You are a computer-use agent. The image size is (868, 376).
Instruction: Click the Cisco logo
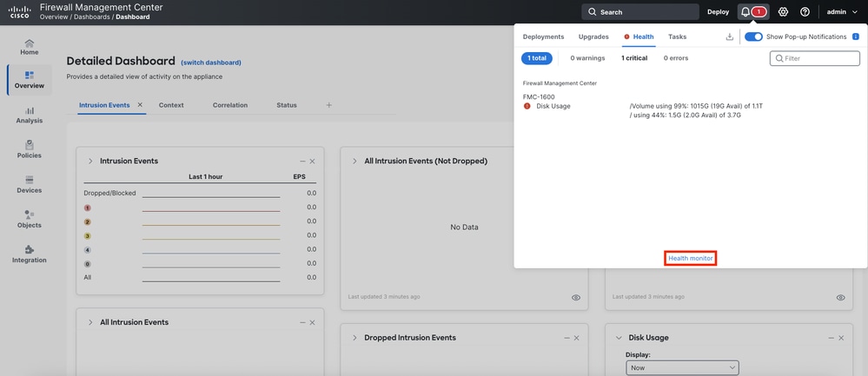point(21,11)
